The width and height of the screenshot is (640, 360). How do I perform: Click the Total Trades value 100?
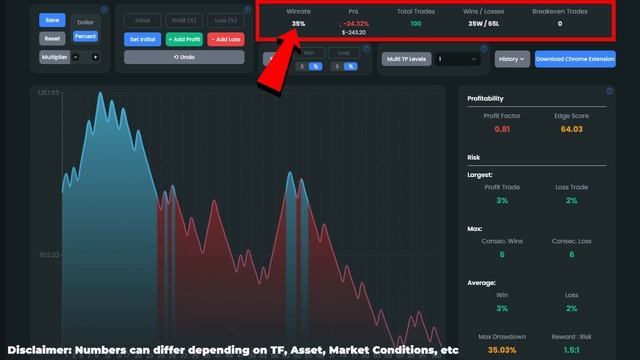pos(416,24)
